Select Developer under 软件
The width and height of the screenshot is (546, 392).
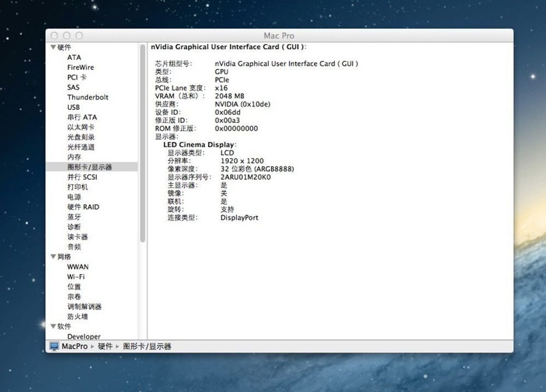tap(84, 336)
